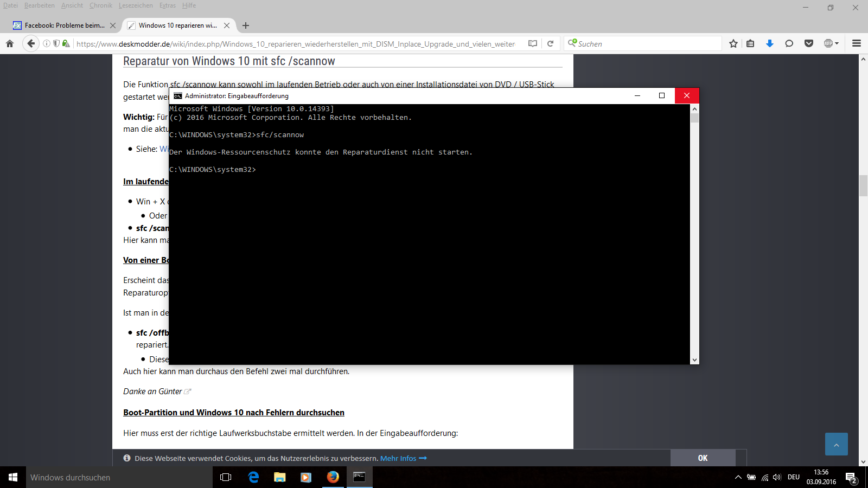Open the Ansicht menu
The image size is (868, 488).
72,5
